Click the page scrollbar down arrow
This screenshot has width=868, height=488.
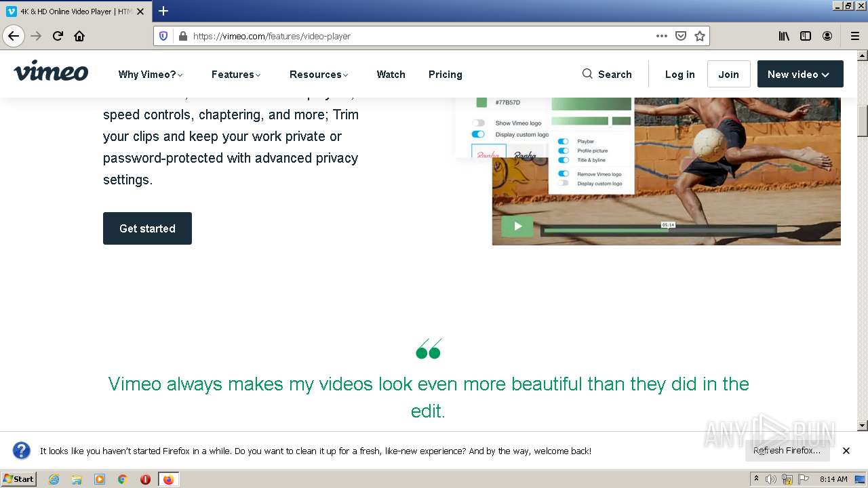(863, 426)
